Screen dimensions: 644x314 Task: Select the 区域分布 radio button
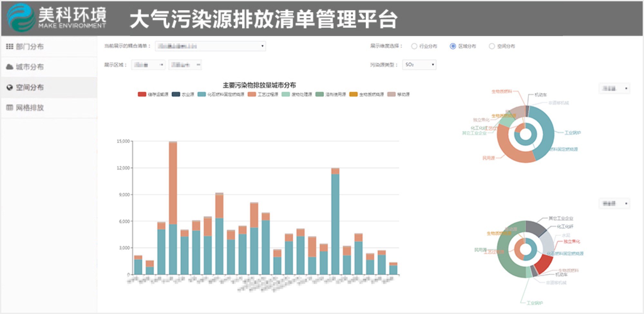coord(453,46)
